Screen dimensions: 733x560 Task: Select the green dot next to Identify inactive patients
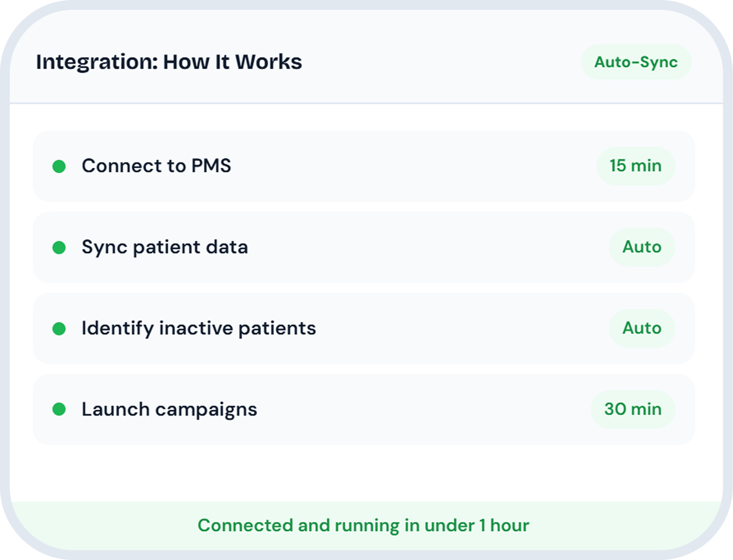tap(59, 329)
